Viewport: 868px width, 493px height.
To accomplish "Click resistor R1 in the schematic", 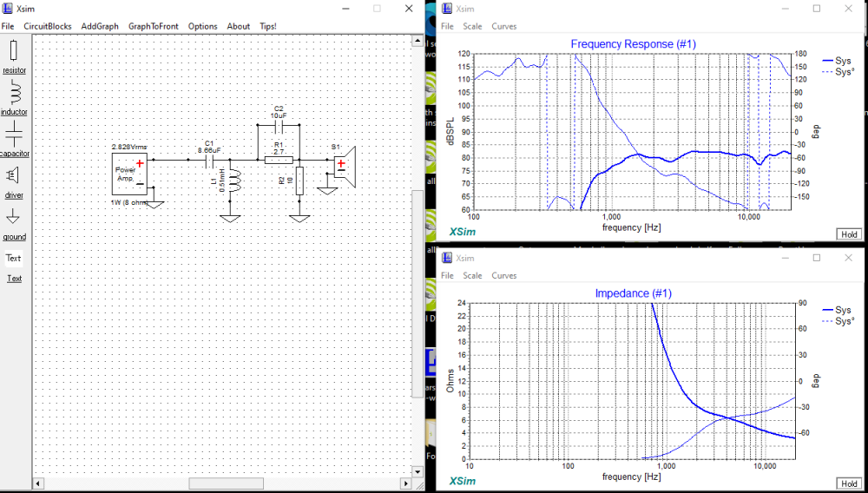I will (x=278, y=160).
